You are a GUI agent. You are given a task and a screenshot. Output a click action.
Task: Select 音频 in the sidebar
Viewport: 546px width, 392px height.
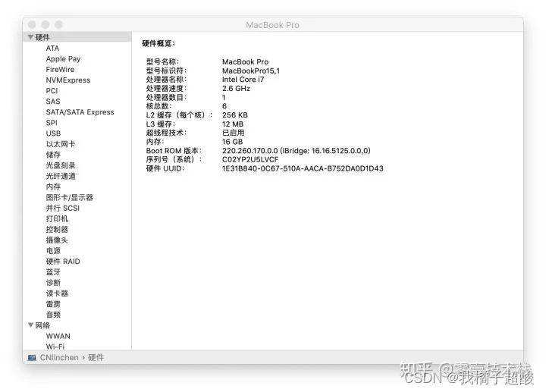(53, 315)
